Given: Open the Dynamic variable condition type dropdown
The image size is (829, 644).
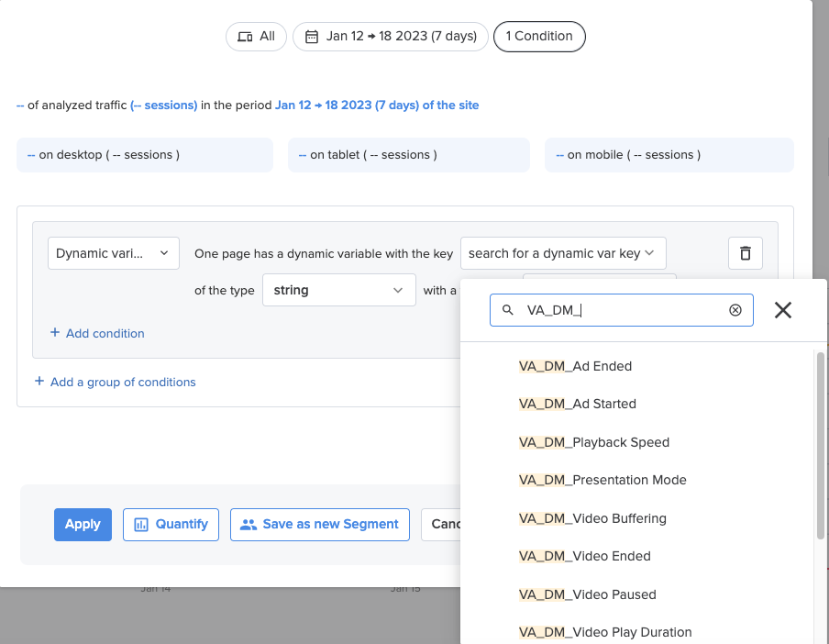Looking at the screenshot, I should point(113,253).
